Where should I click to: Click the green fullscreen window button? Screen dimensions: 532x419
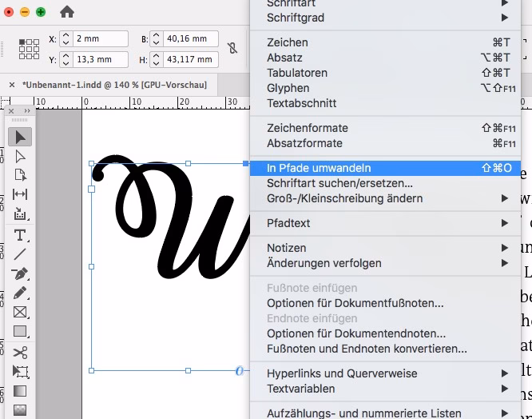[41, 12]
